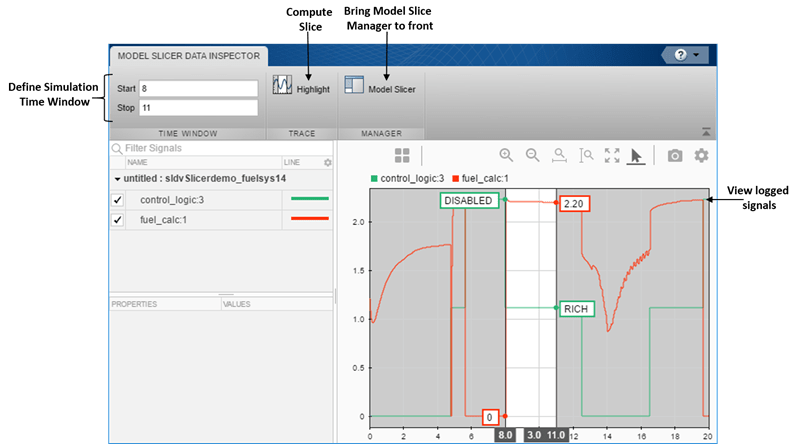
Task: Select the fuel_calc:1 signal row
Action: point(221,220)
